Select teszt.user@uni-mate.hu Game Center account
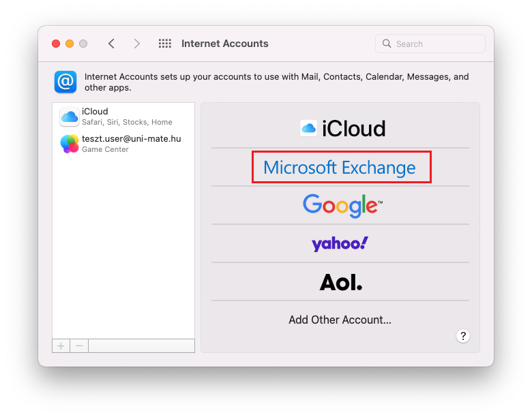This screenshot has width=532, height=417. tap(123, 144)
